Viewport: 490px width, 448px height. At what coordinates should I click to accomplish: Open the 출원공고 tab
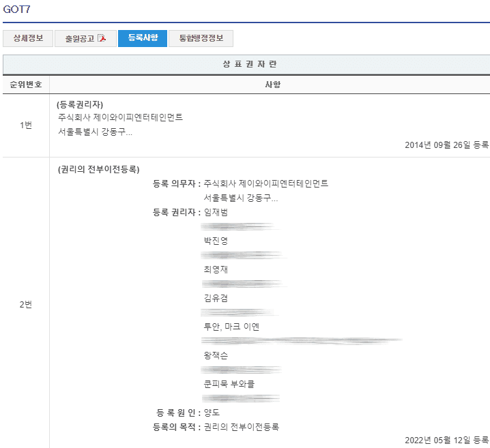pos(85,38)
